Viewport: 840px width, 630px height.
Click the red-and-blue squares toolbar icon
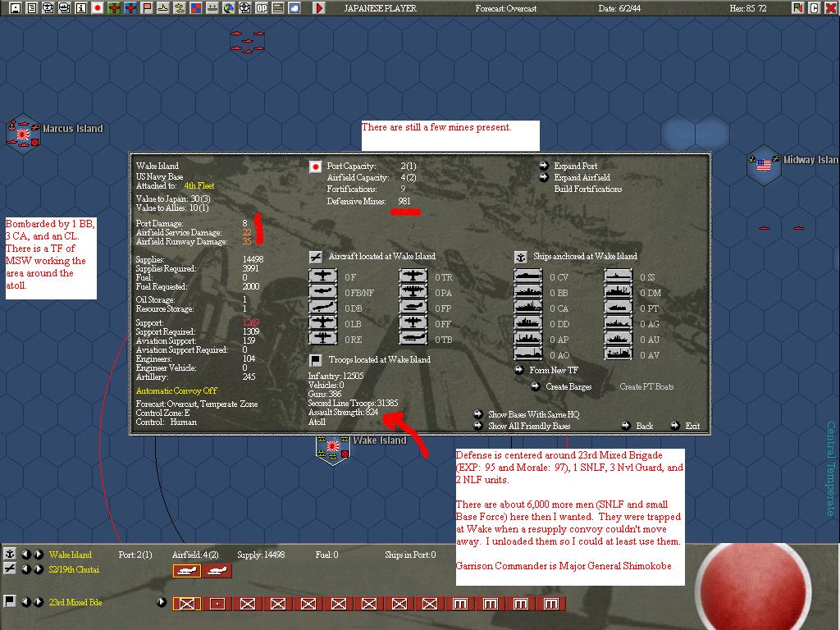click(x=196, y=8)
